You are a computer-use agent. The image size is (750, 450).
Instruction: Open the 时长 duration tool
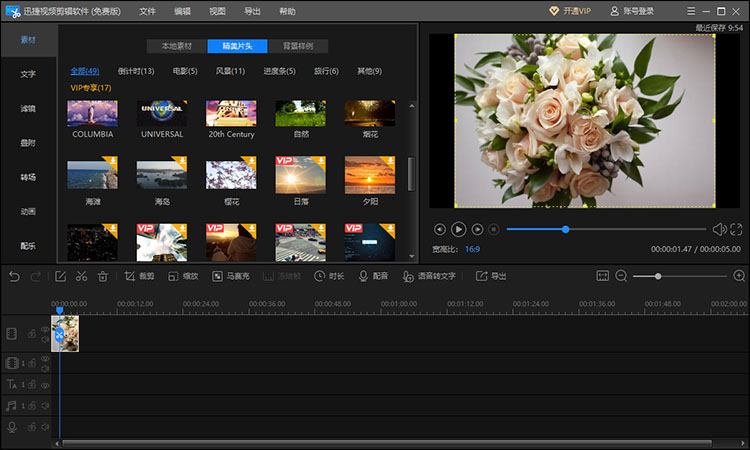click(329, 276)
